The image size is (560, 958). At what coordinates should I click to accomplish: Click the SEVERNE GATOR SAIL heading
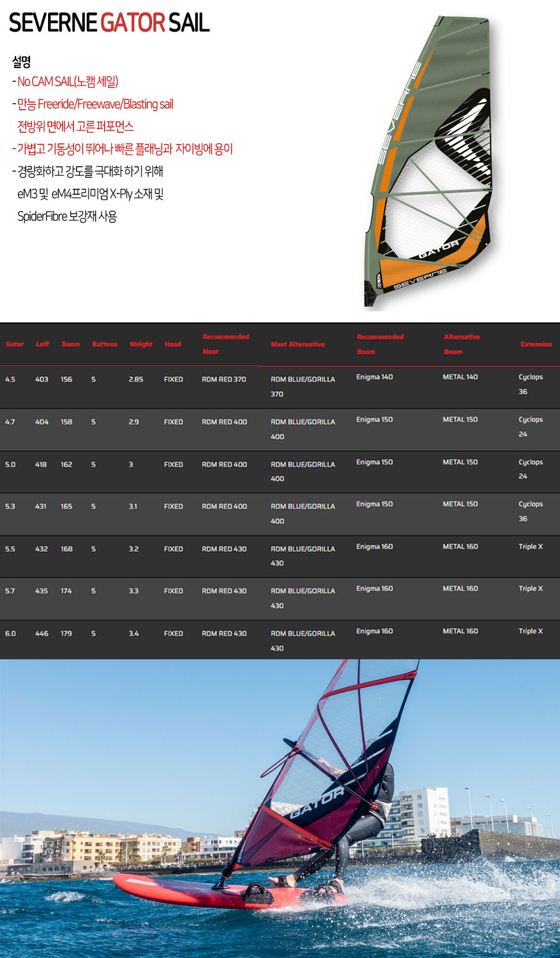pos(109,23)
